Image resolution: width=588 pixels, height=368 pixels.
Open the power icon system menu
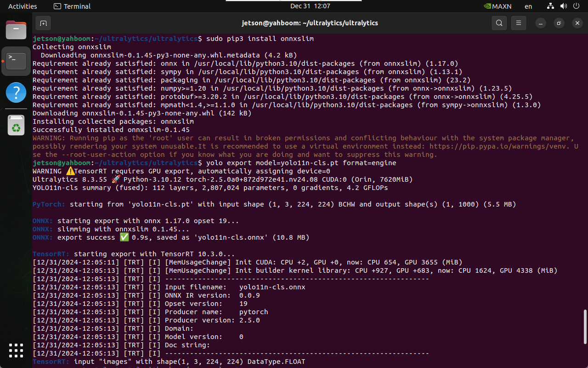click(576, 6)
